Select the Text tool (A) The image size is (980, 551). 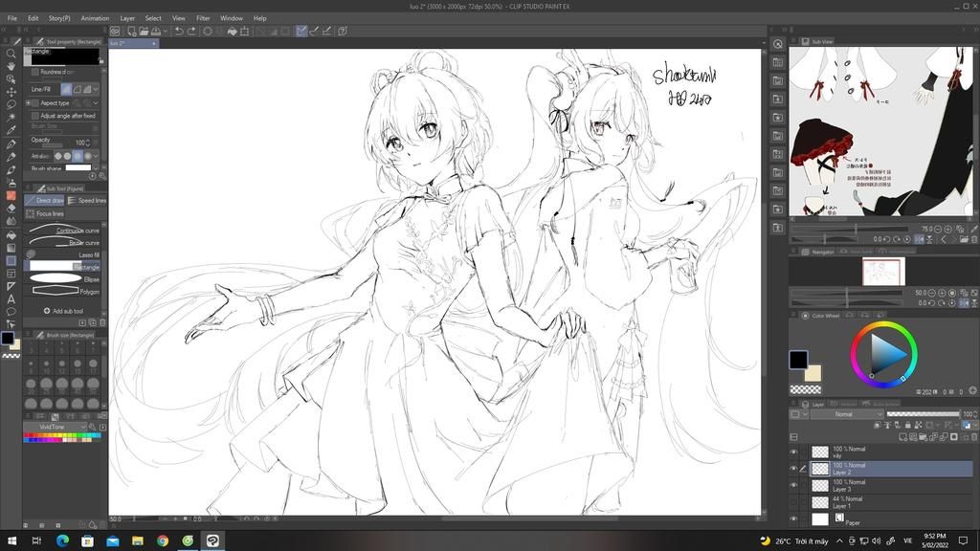[x=11, y=298]
